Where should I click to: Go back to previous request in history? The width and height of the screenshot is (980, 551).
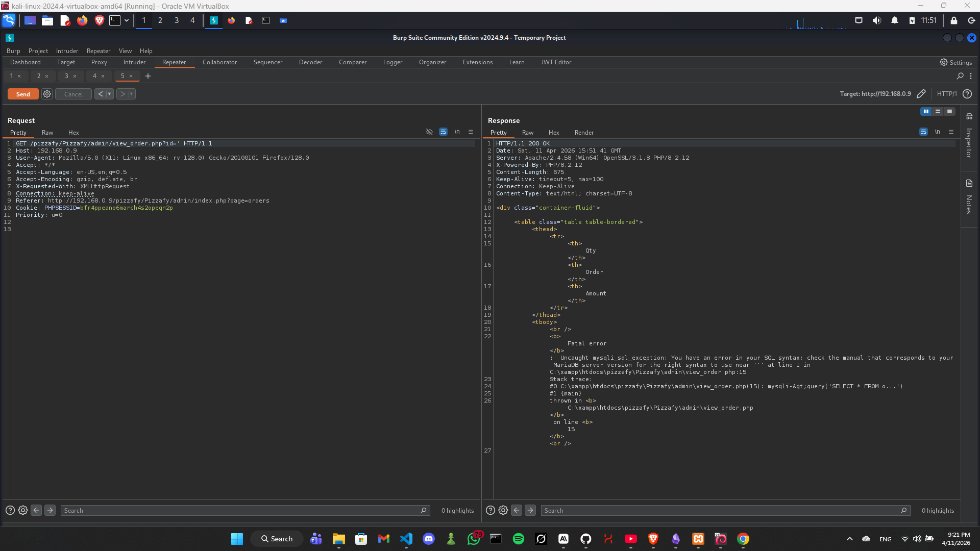pyautogui.click(x=101, y=94)
